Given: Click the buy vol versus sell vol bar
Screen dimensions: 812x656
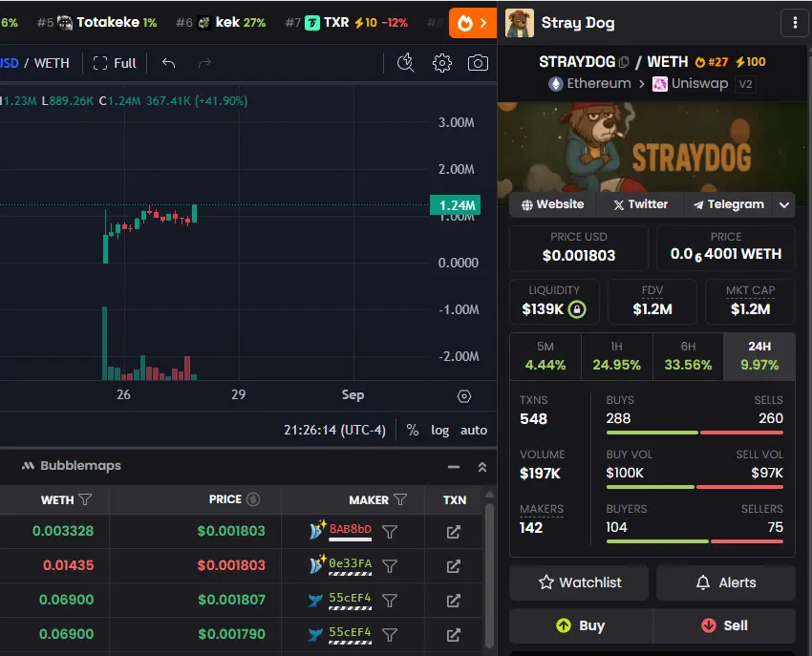Looking at the screenshot, I should (694, 487).
